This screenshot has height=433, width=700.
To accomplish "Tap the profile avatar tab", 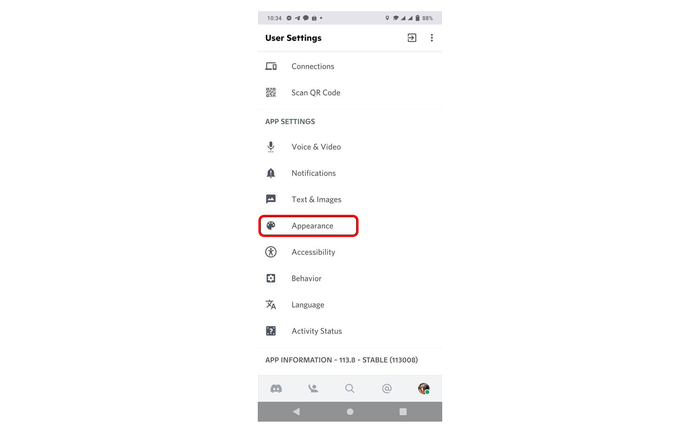I will 424,389.
